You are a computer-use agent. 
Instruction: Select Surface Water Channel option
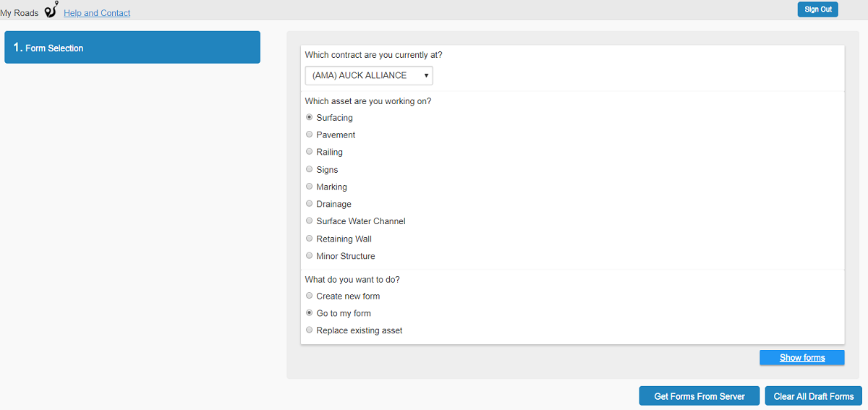click(310, 221)
